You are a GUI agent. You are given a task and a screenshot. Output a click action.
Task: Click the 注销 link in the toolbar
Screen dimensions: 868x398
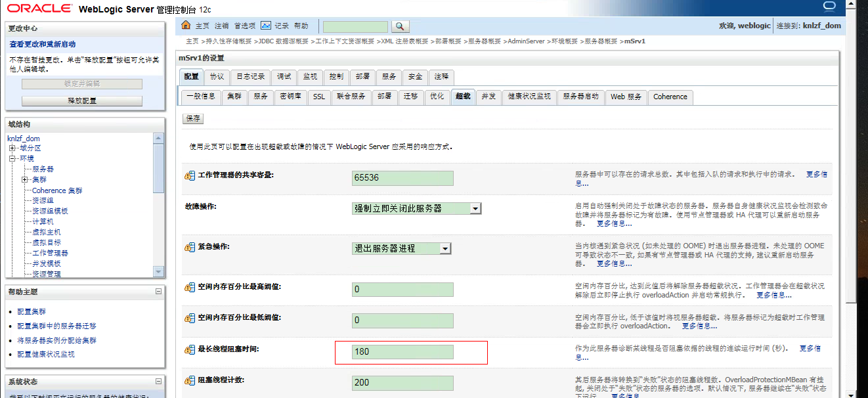point(221,26)
